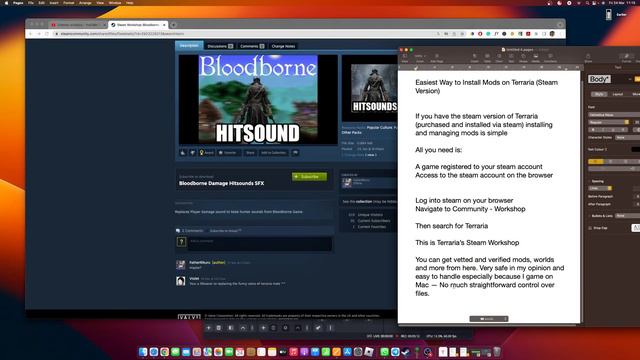Open the large Bloodborne Hitsound preview image
Viewport: 640px width, 360px height.
(x=258, y=100)
